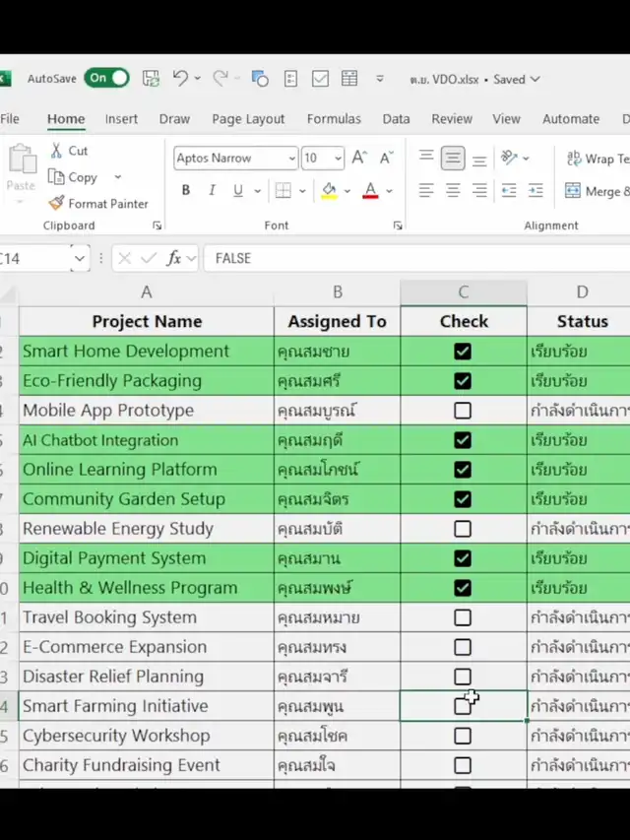Select the Center align icon

pos(453,191)
